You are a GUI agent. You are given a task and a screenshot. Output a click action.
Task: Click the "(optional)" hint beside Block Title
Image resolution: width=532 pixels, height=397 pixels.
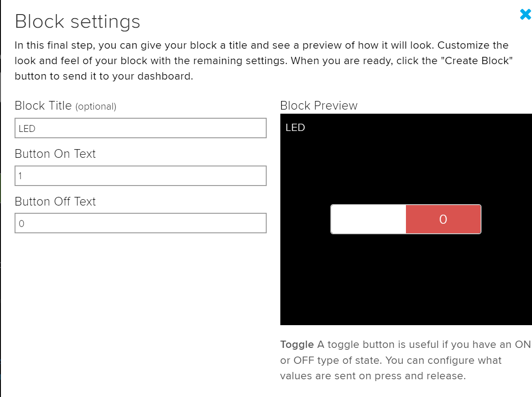(x=96, y=106)
